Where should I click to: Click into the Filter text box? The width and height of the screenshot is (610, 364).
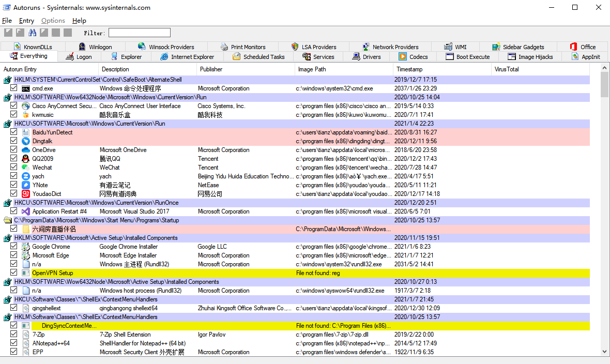point(139,33)
